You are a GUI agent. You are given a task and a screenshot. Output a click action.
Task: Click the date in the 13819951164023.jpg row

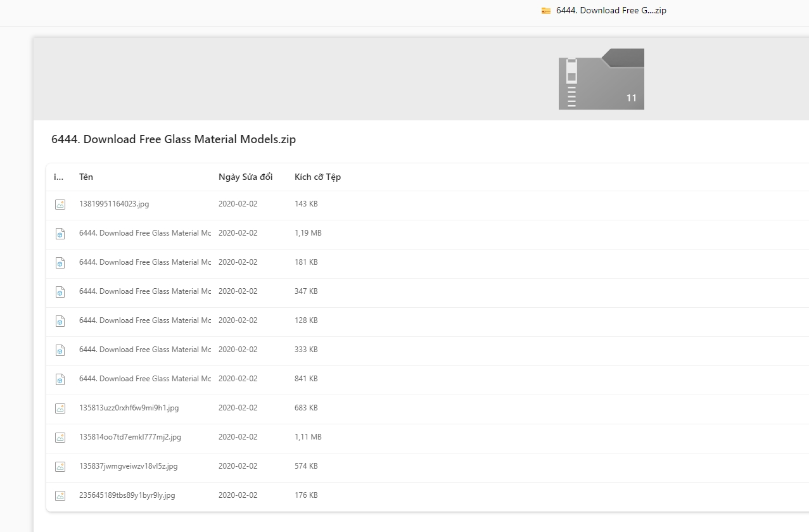click(238, 204)
